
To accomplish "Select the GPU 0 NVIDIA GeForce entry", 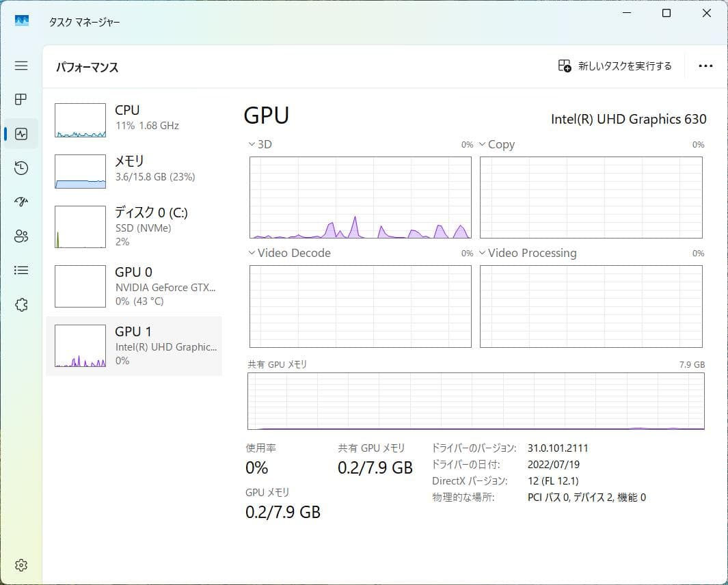I will [134, 286].
